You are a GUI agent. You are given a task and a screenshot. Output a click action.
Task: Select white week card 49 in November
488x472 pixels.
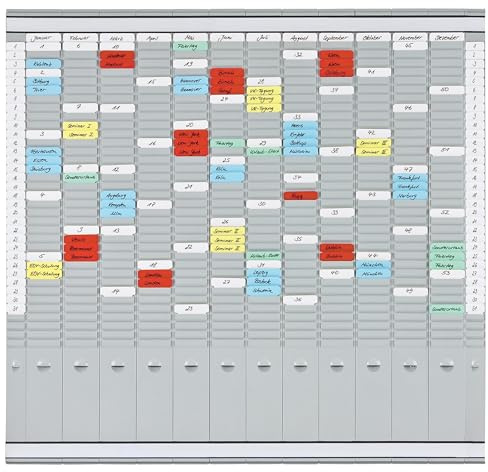(410, 292)
